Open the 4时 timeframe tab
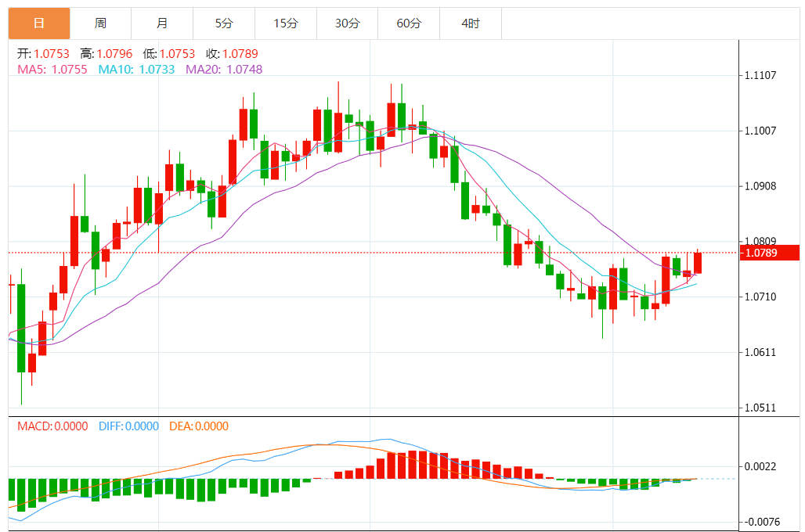805x532 pixels. [471, 23]
